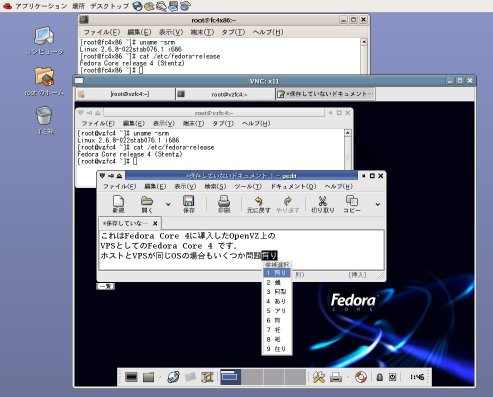
Task: Click the mail envelope icon in VNC bottom panel
Action: (190, 377)
